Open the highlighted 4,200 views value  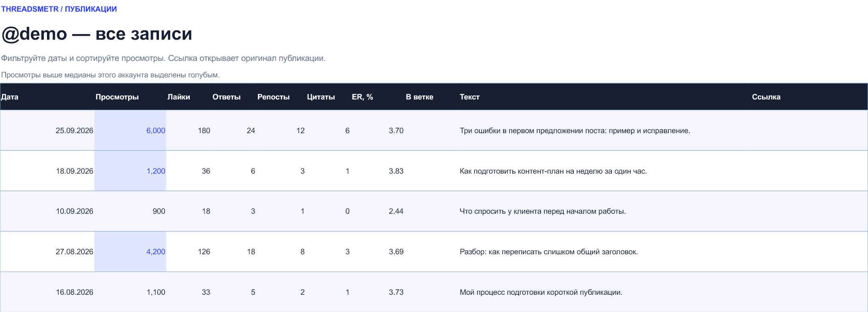pyautogui.click(x=156, y=251)
